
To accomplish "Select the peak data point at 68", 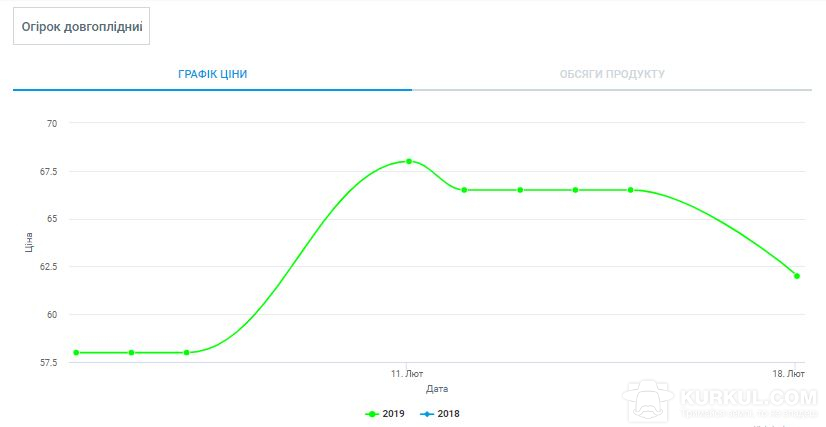I will click(x=409, y=161).
